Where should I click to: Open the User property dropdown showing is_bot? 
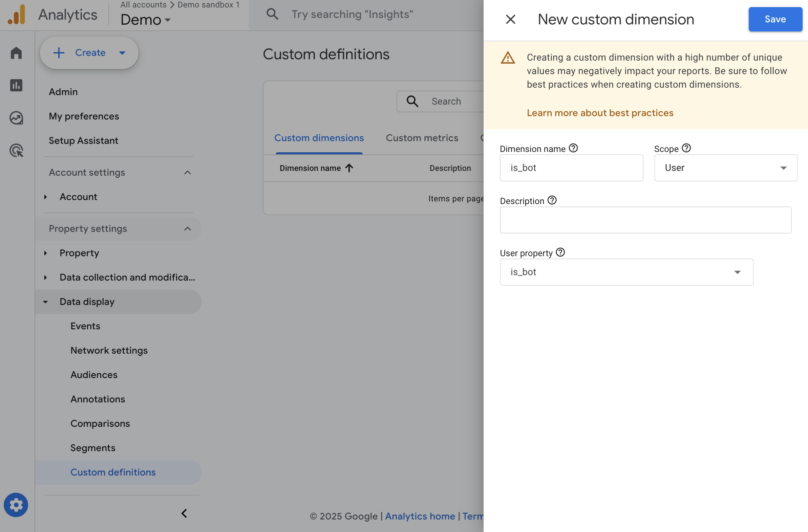tap(626, 272)
